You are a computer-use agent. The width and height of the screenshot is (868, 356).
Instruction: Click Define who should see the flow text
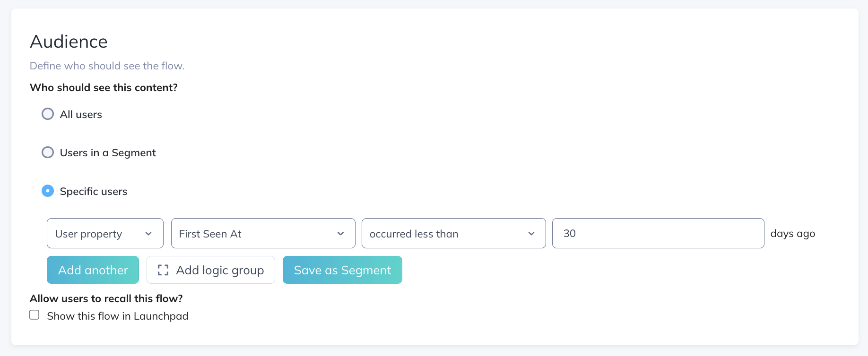(107, 66)
